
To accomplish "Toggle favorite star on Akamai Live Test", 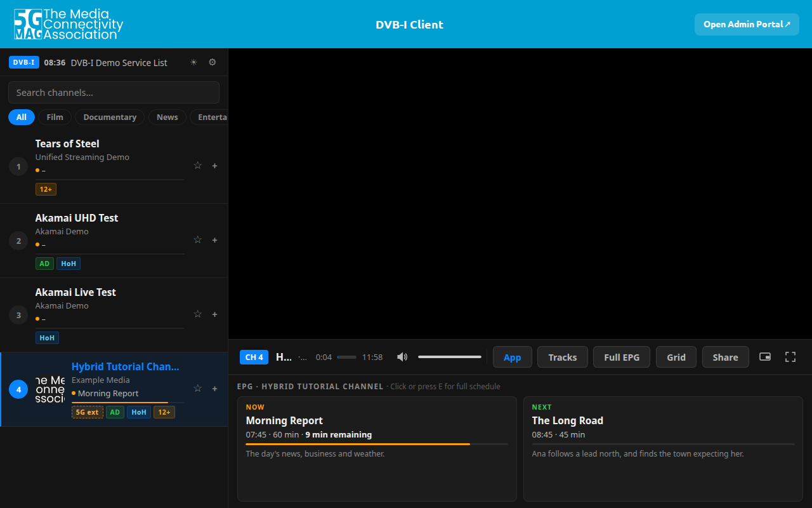I will tap(197, 314).
